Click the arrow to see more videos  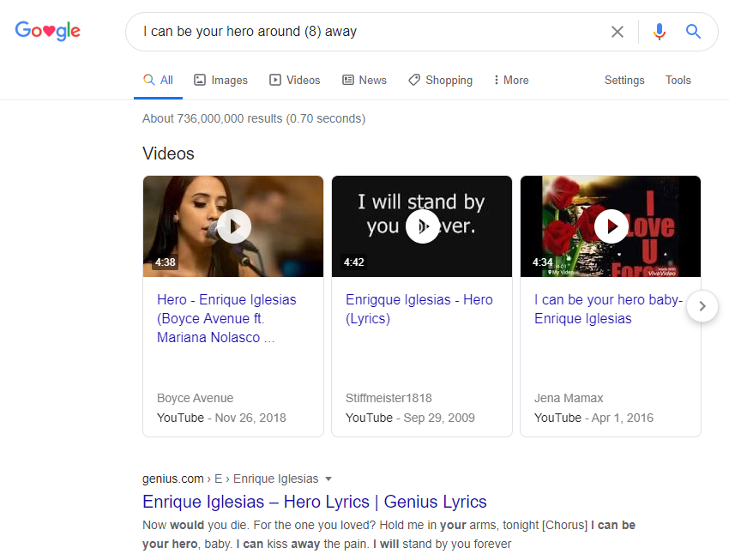[702, 306]
